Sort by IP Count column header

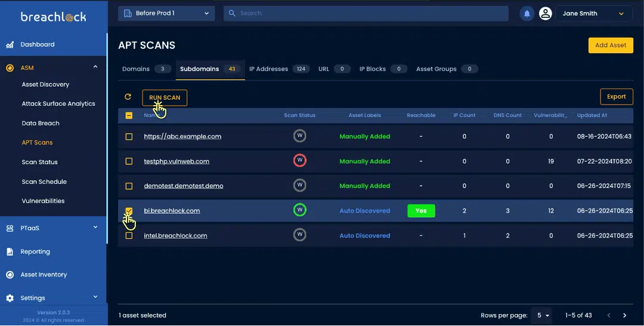[x=464, y=115]
